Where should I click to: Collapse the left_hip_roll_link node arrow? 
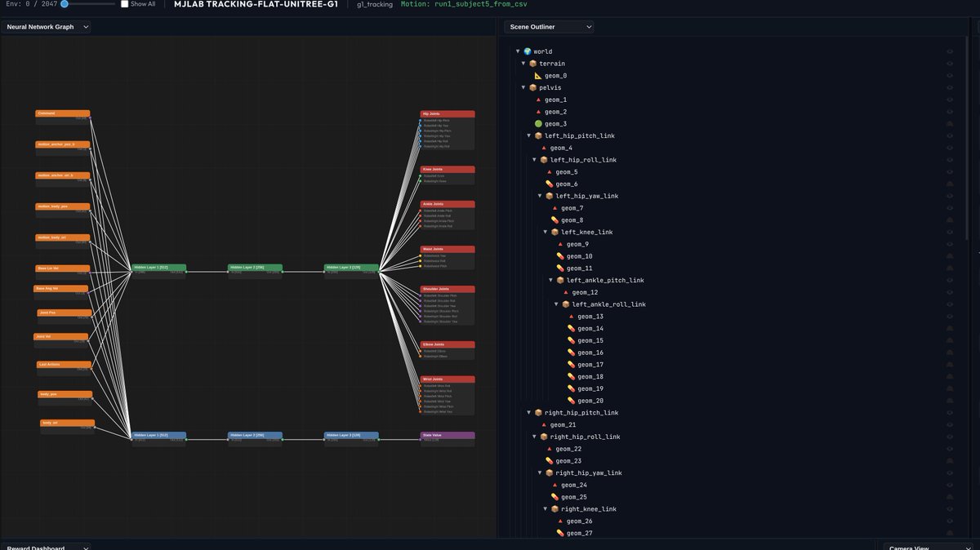click(x=534, y=160)
